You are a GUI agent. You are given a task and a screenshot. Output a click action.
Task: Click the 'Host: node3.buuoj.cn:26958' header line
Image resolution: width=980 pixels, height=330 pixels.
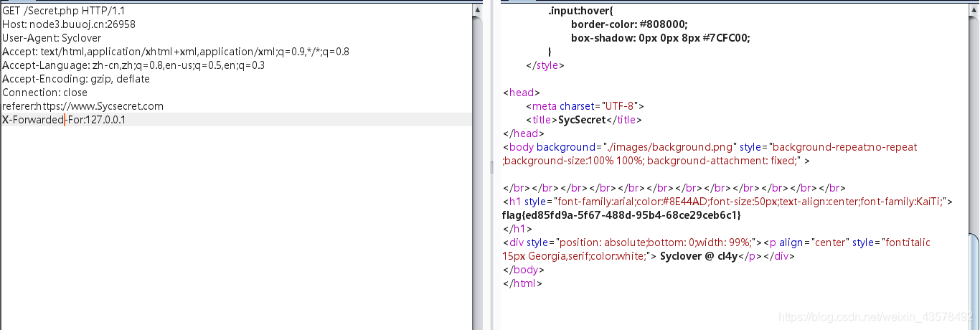click(x=69, y=24)
